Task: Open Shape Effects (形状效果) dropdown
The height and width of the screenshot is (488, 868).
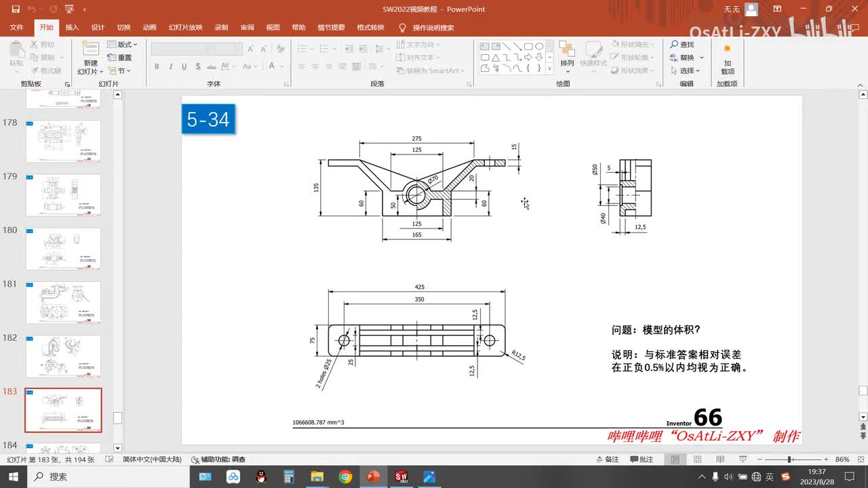Action: (x=633, y=70)
